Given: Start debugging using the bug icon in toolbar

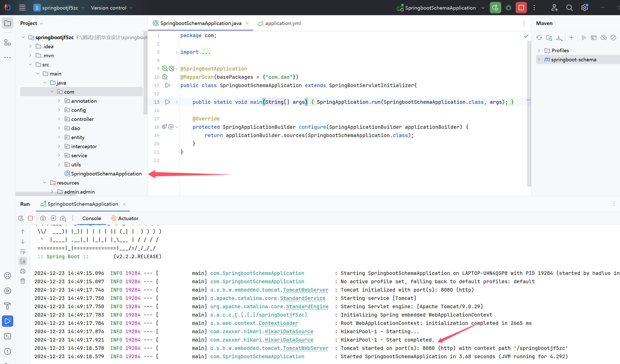Looking at the screenshot, I should (x=508, y=8).
